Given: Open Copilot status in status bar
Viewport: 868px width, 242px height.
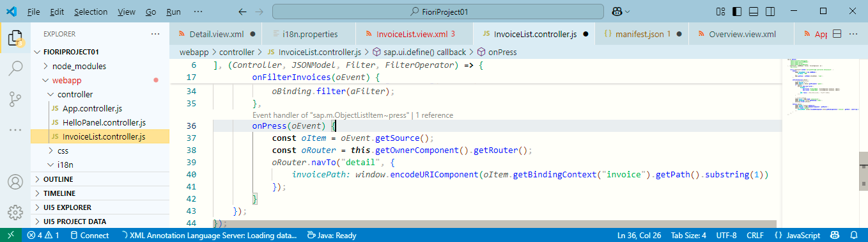Looking at the screenshot, I should (835, 235).
